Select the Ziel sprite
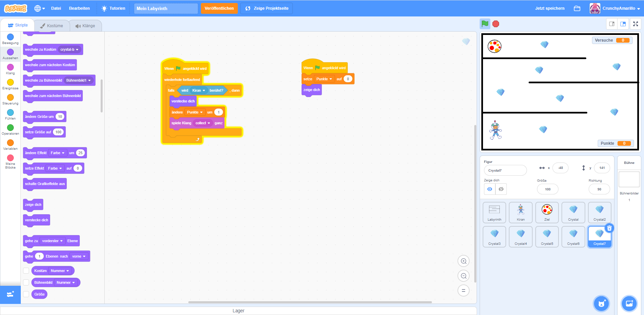 (x=547, y=213)
